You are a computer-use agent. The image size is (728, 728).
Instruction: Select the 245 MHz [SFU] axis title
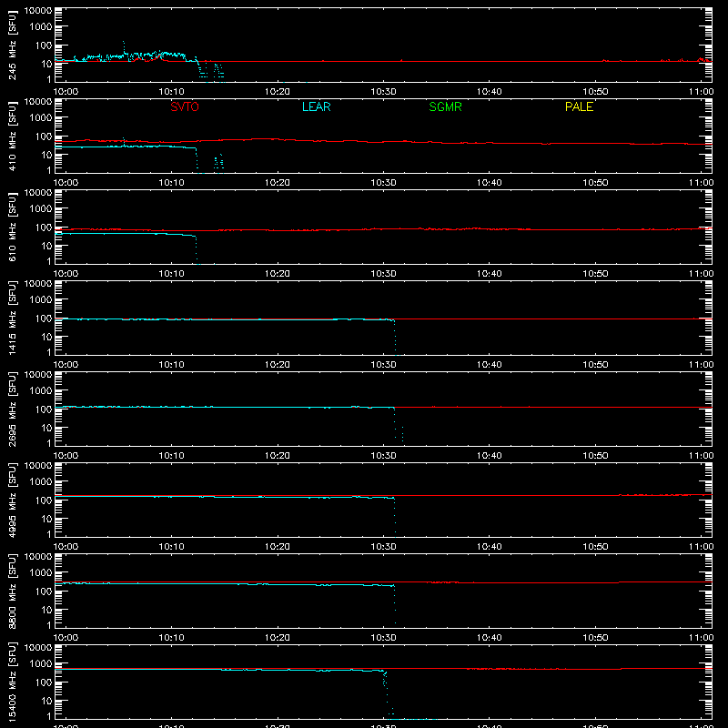pyautogui.click(x=13, y=45)
